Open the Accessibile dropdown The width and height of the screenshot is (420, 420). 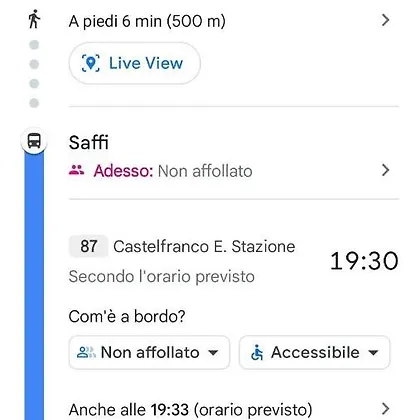click(x=314, y=352)
